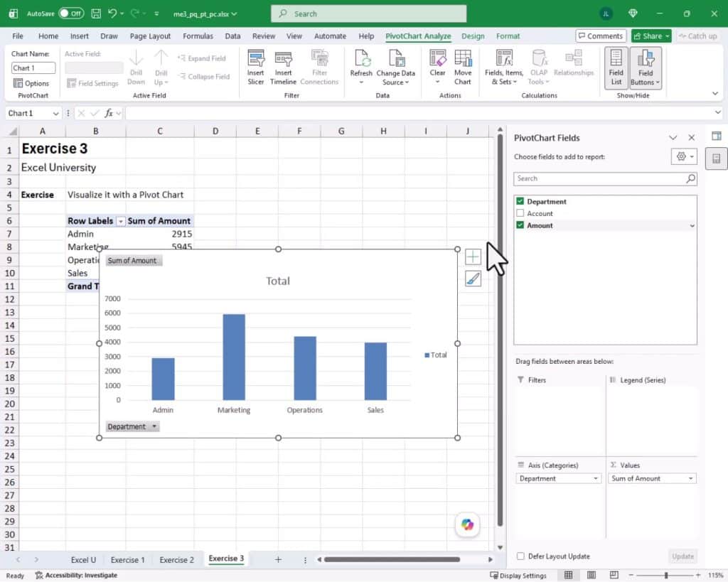Open PivotChart Fields pane options chevron
Screen dimensions: 728x582
(x=673, y=138)
